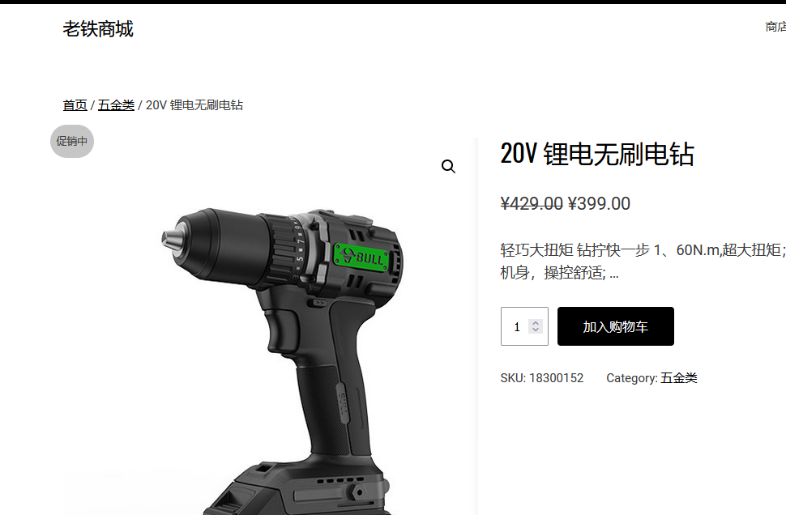
Task: Click the SKU number 18300152
Action: [x=557, y=377]
